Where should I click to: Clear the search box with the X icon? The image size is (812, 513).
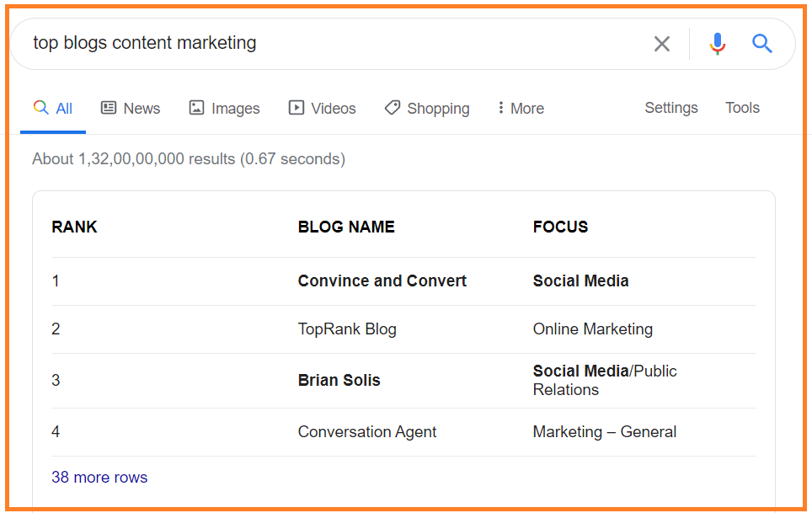(x=662, y=44)
